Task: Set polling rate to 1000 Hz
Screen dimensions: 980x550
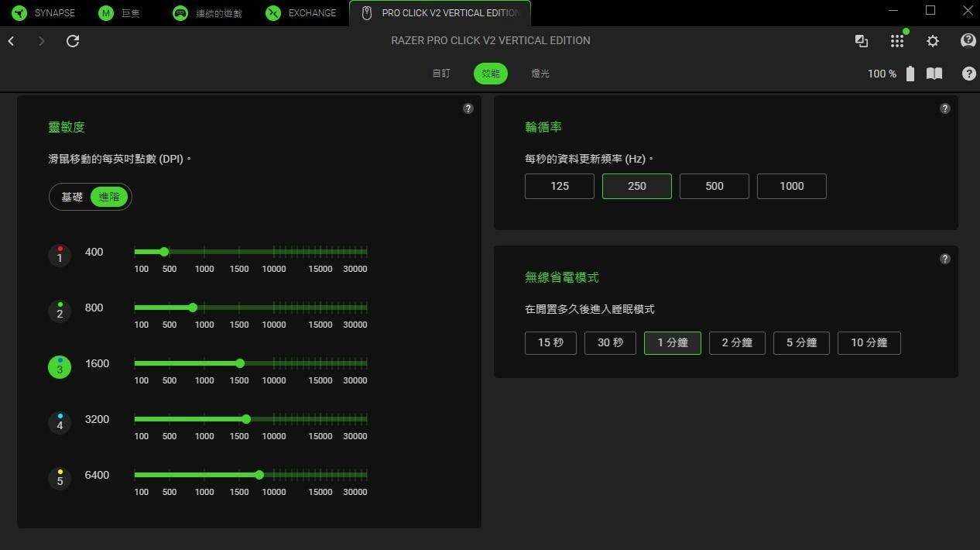Action: click(792, 186)
